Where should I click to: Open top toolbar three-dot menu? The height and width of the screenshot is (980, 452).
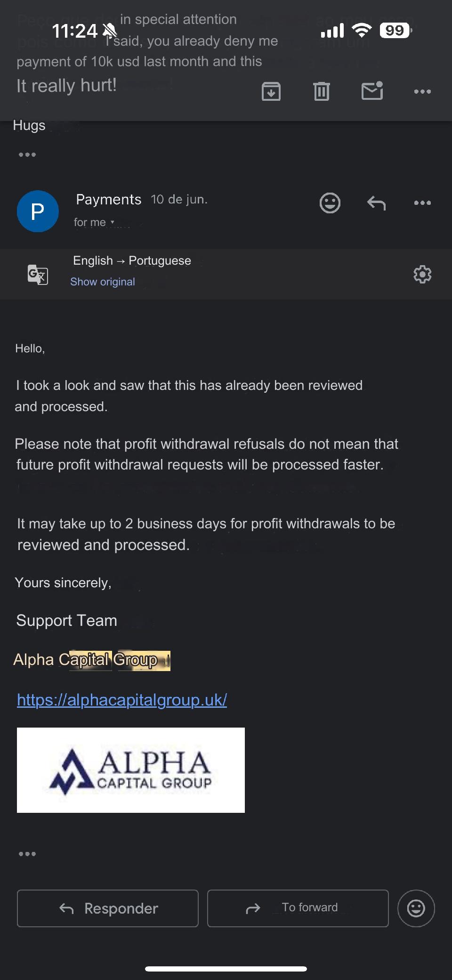[422, 91]
